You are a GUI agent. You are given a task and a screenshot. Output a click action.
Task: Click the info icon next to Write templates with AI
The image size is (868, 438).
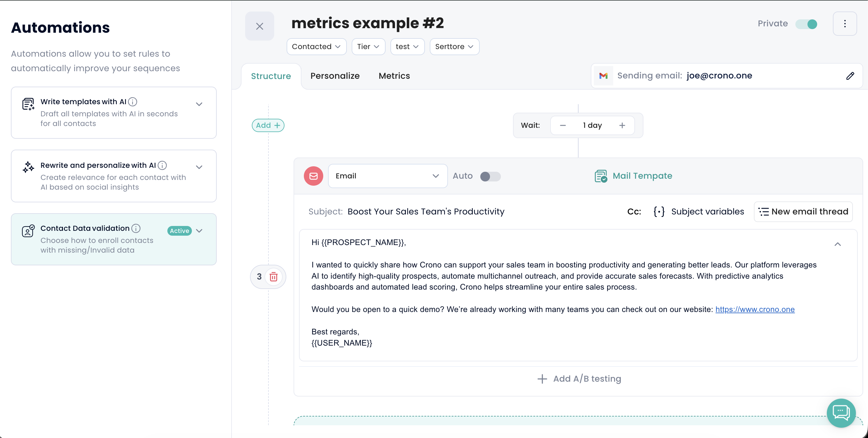(x=133, y=101)
